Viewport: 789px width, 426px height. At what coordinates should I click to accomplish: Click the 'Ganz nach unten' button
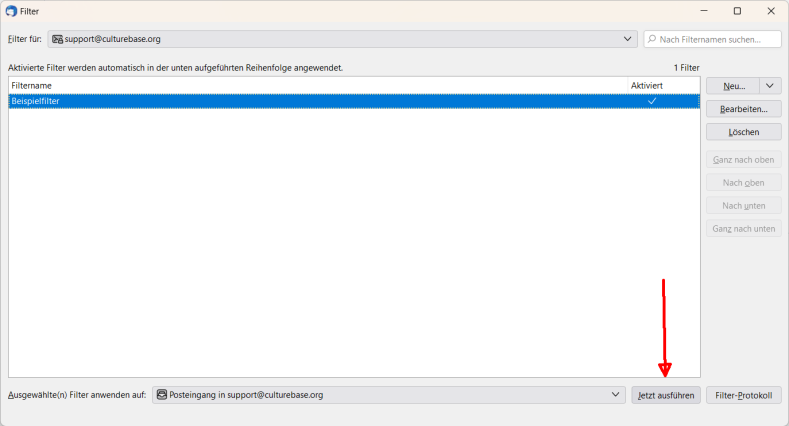(743, 228)
